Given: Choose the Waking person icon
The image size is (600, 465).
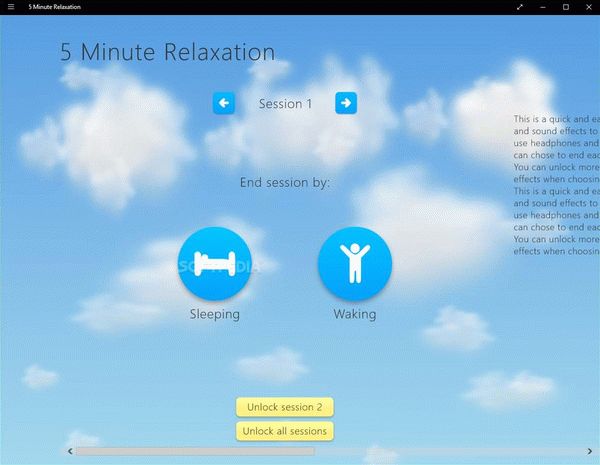Looking at the screenshot, I should [x=355, y=263].
